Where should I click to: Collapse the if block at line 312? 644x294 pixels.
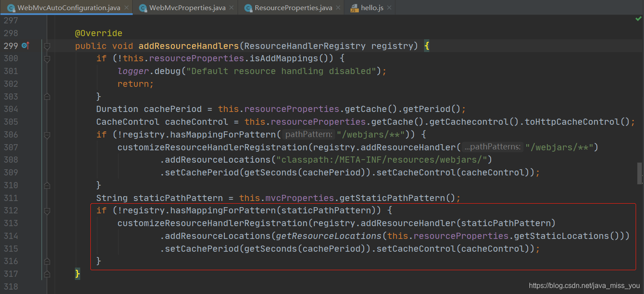click(x=47, y=211)
